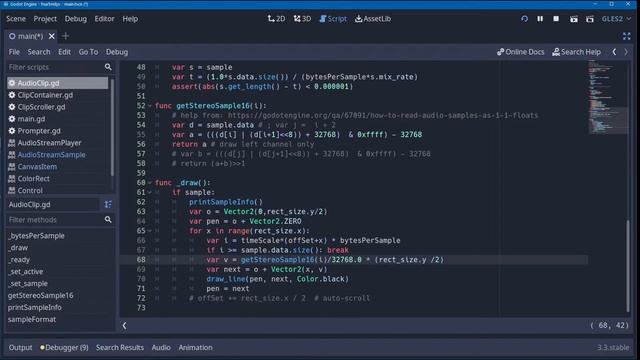Play the edited scene
Screen dimensions: 640x360
click(x=573, y=19)
